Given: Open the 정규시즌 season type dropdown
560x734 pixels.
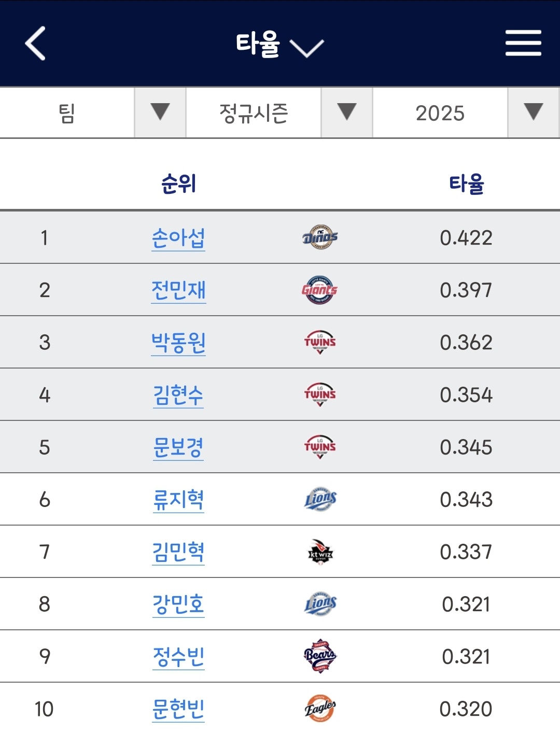Looking at the screenshot, I should coord(279,112).
